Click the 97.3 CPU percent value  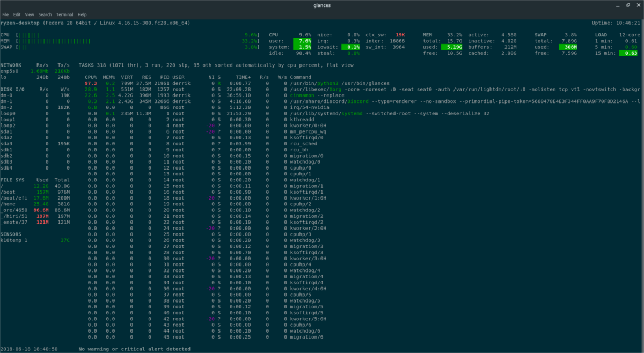pos(91,84)
